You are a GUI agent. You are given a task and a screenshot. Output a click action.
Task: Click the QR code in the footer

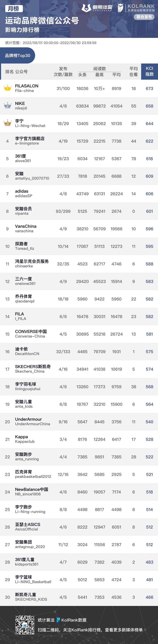pos(25,625)
